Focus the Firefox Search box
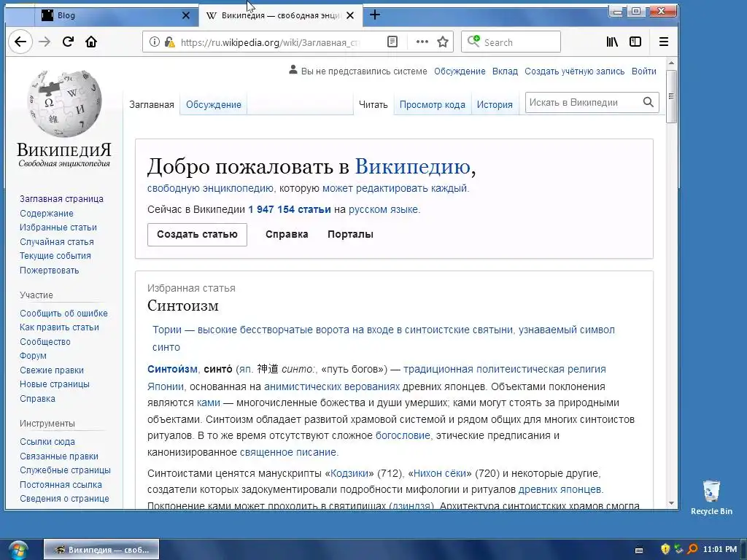Viewport: 747px width, 560px height. (x=511, y=42)
